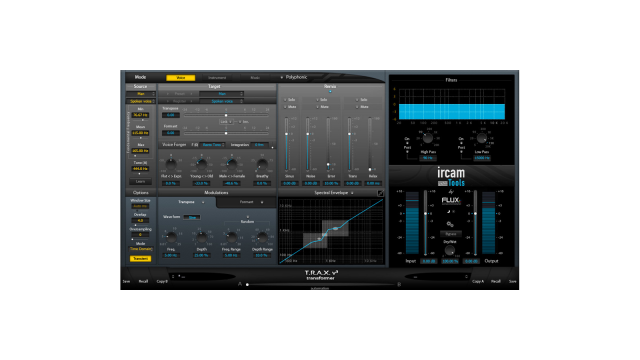Switch to Instrument mode
640x360 pixels.
pyautogui.click(x=217, y=78)
